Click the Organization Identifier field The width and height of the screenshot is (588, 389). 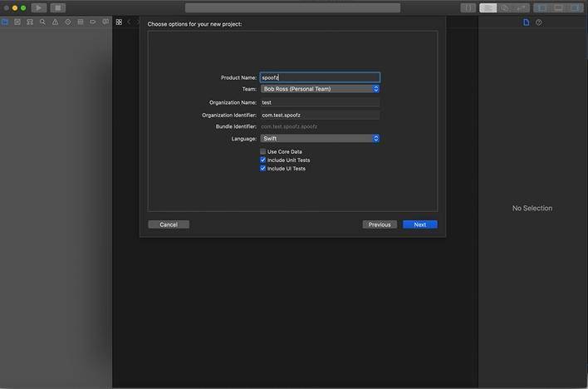[320, 115]
